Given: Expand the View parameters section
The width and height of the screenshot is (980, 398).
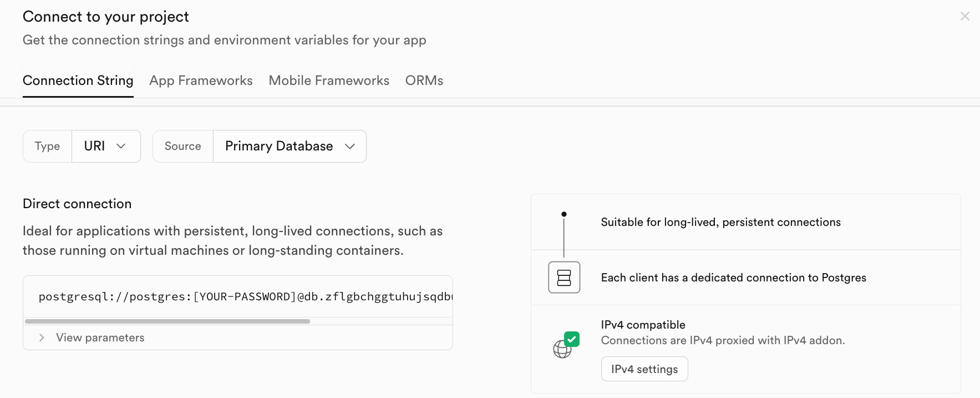Looking at the screenshot, I should (100, 337).
